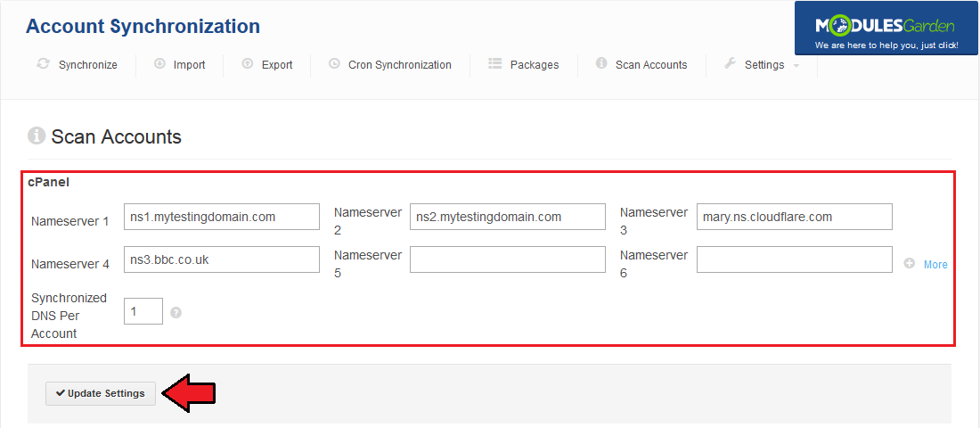Click the help question mark icon

pos(176,312)
